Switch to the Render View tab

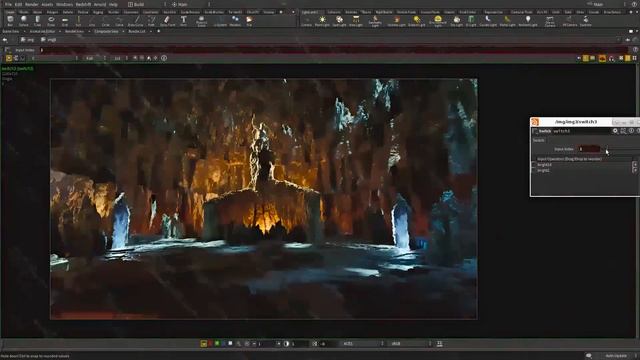pyautogui.click(x=75, y=31)
